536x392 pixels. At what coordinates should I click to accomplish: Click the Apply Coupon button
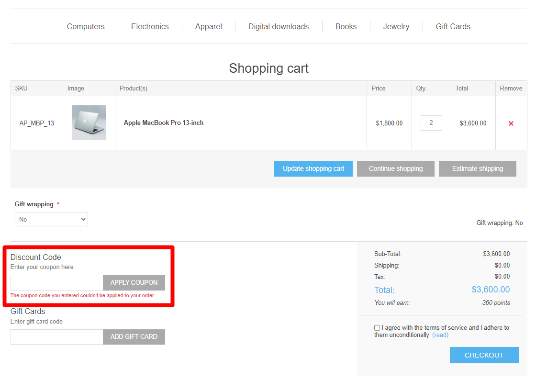(x=134, y=283)
